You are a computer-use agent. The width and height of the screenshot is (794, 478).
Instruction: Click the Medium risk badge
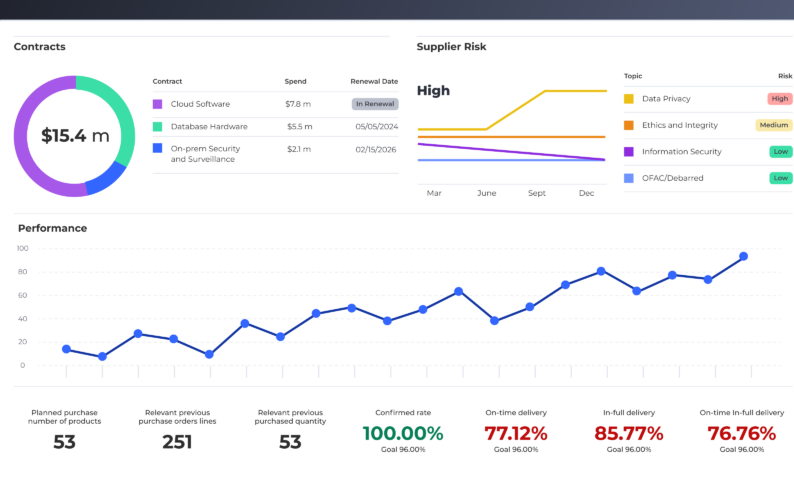point(774,125)
